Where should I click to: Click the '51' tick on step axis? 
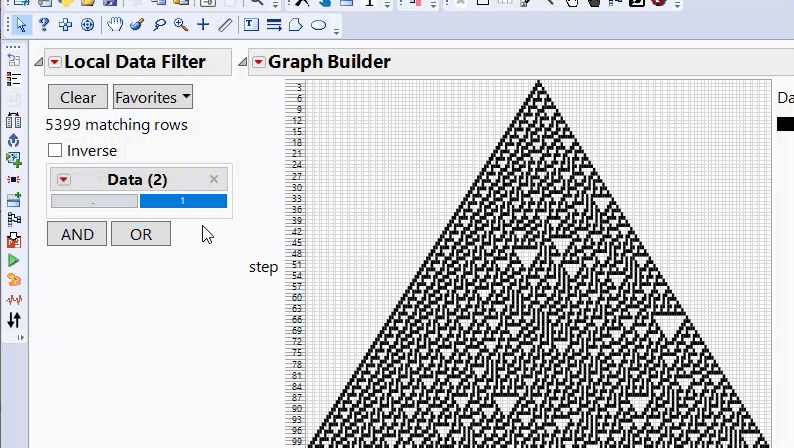(297, 264)
